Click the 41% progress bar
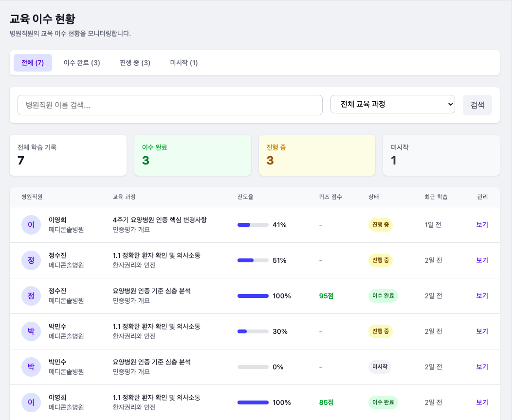 pos(253,225)
